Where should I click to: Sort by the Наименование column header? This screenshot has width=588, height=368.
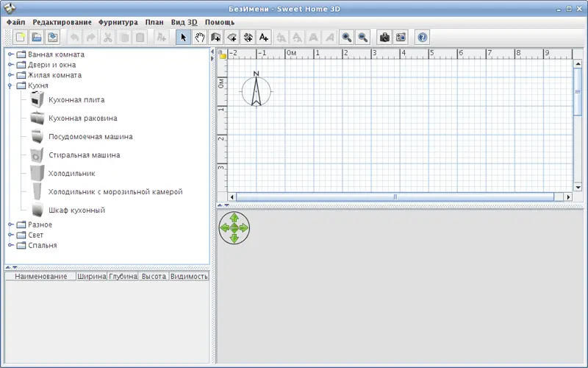(x=40, y=277)
